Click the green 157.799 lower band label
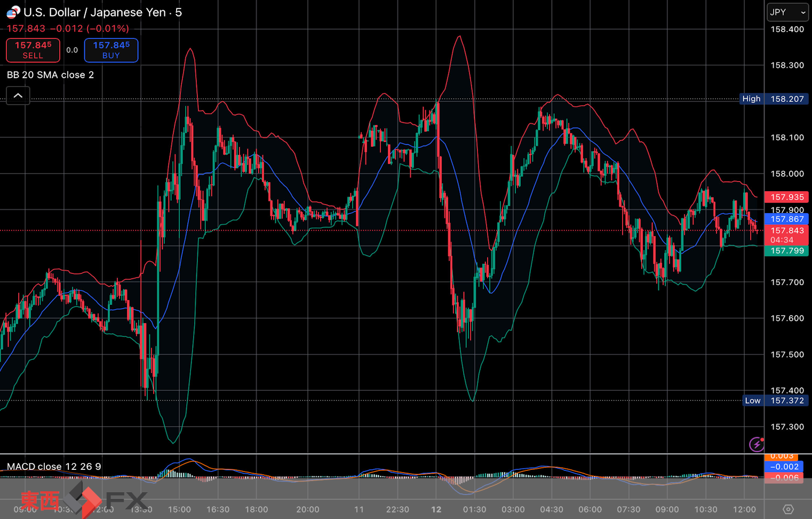The height and width of the screenshot is (519, 812). coord(786,250)
